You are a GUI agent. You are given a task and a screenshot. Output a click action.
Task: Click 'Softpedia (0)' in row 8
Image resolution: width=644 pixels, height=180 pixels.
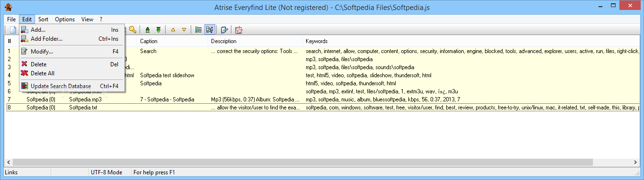click(41, 108)
